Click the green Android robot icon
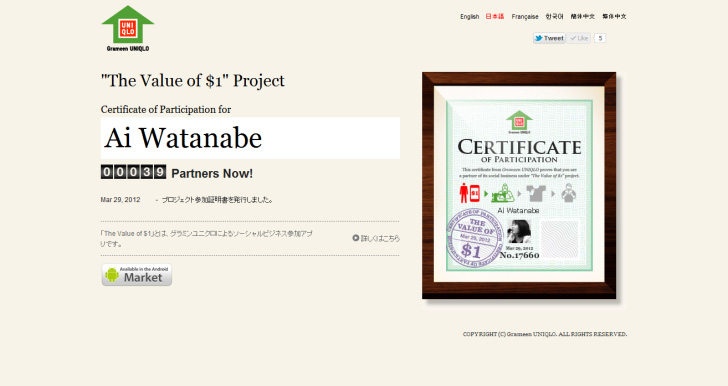 (111, 275)
